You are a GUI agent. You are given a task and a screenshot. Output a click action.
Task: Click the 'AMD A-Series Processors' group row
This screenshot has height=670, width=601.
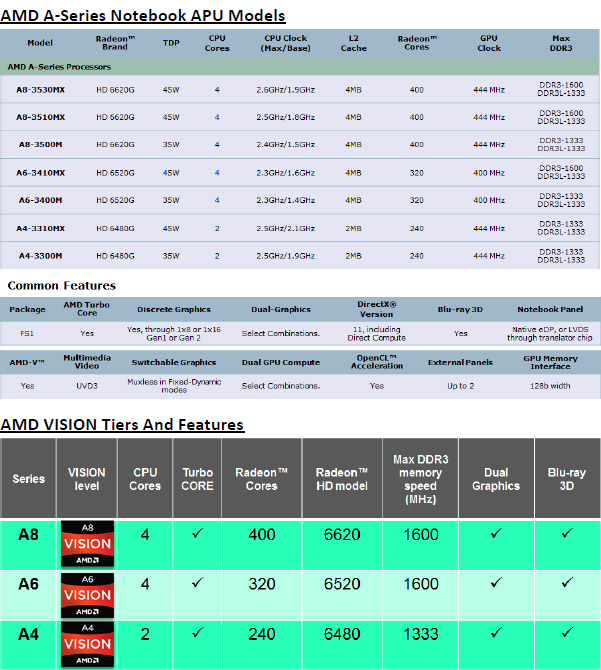point(299,67)
